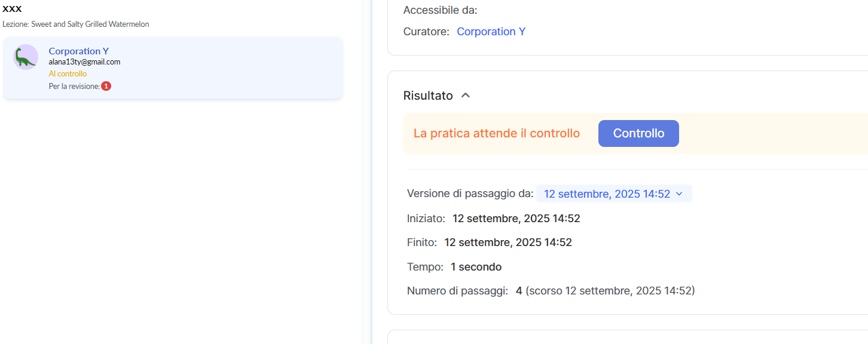Click the dropdown arrow beside 14:52 version

coord(679,194)
